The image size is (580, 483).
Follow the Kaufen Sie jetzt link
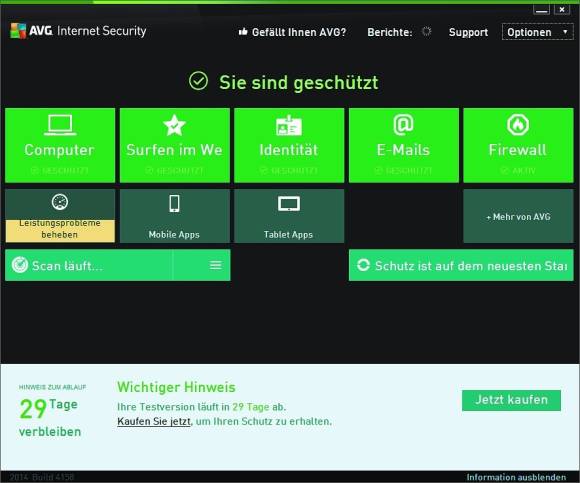pos(154,421)
